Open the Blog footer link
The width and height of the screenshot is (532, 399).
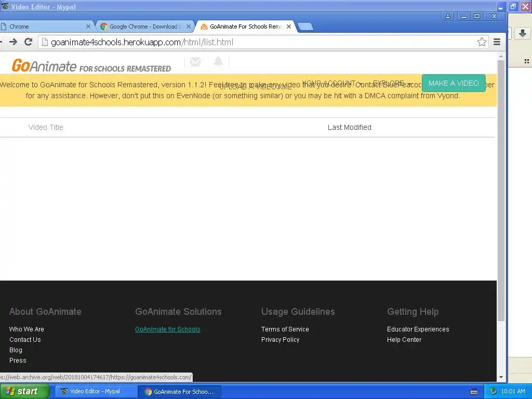pos(16,350)
